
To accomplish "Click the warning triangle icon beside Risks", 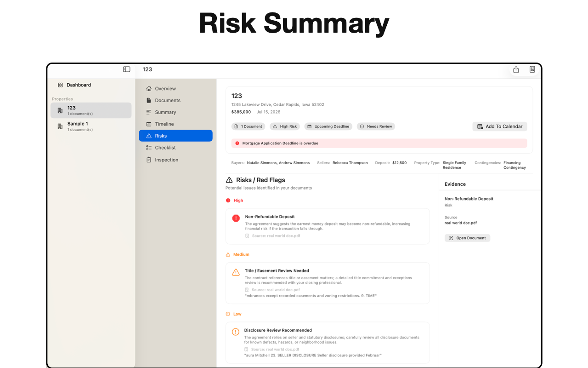I will (x=149, y=136).
